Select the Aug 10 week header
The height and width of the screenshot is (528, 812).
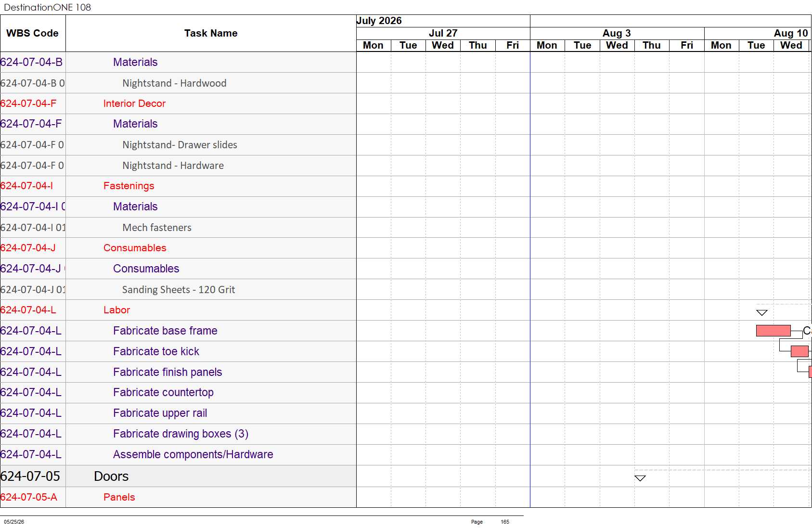coord(758,33)
